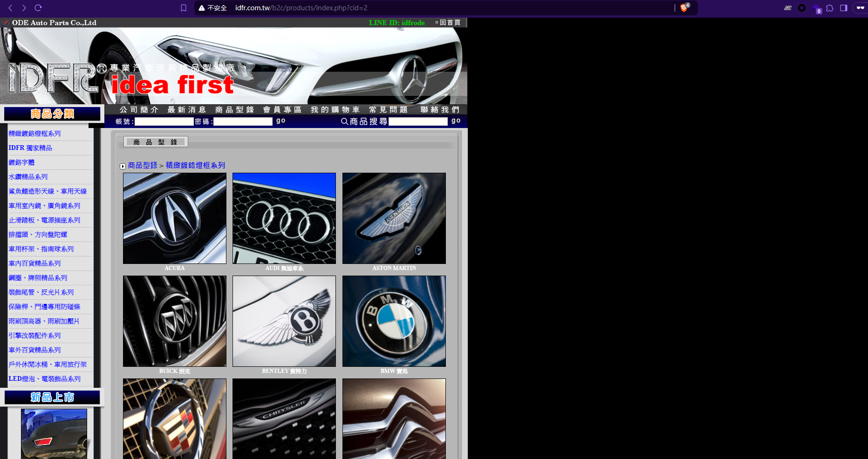The image size is (868, 459).
Task: Open the BMW roundel thumbnail
Action: tap(394, 321)
